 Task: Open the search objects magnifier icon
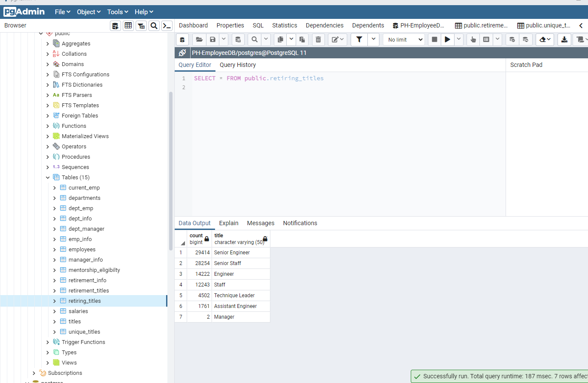pyautogui.click(x=154, y=25)
